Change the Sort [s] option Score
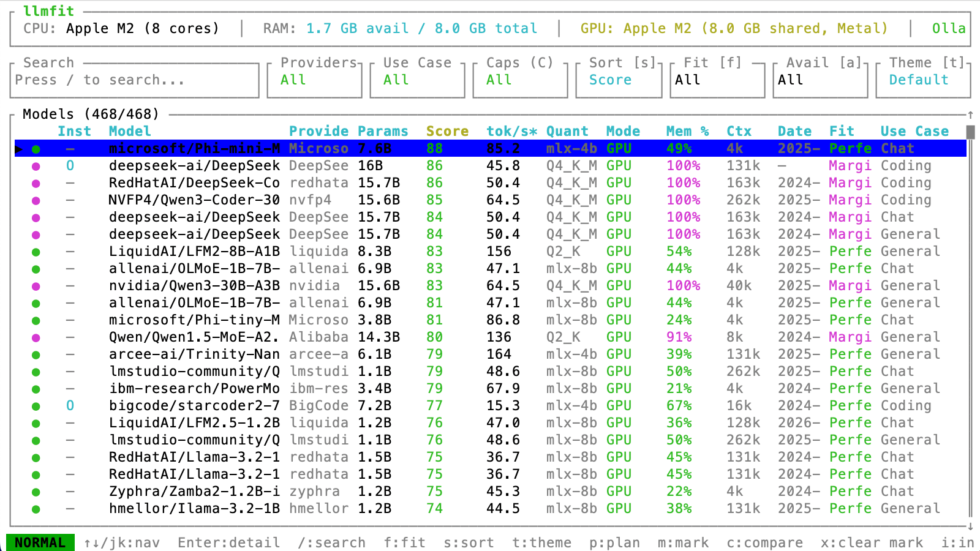This screenshot has height=551, width=980. pyautogui.click(x=619, y=80)
